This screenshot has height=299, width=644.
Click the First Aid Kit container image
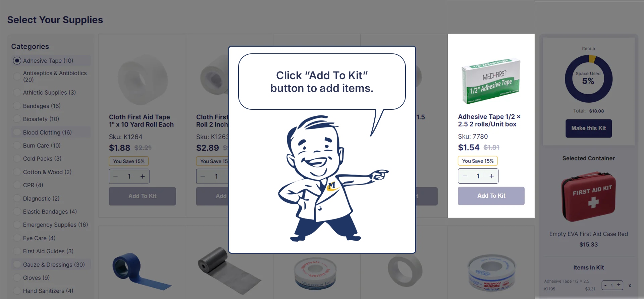589,197
